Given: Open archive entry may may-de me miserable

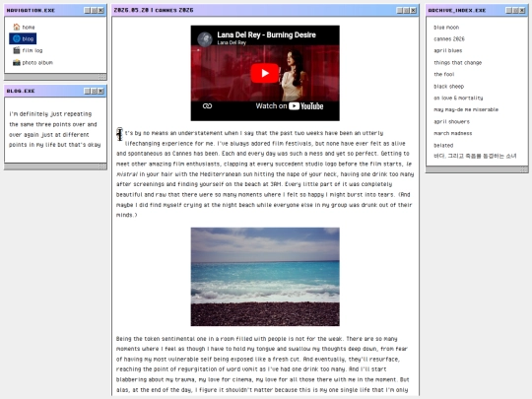Looking at the screenshot, I should pos(466,109).
